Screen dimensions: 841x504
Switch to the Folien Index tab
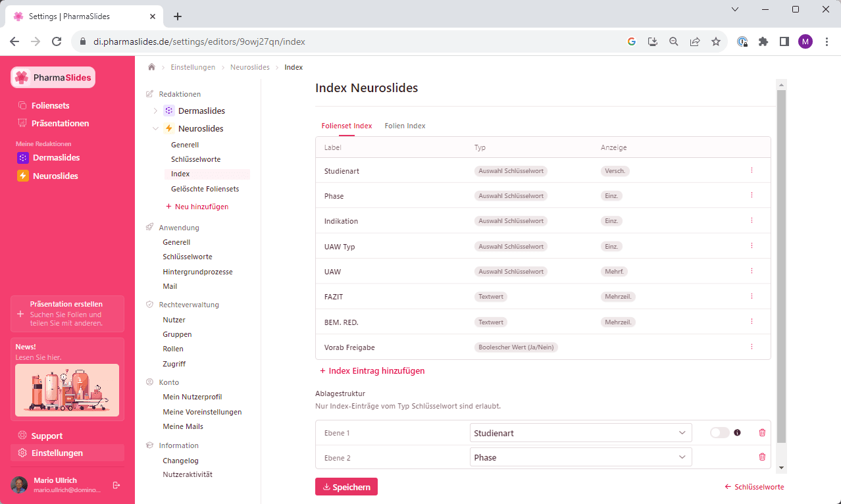pos(405,126)
